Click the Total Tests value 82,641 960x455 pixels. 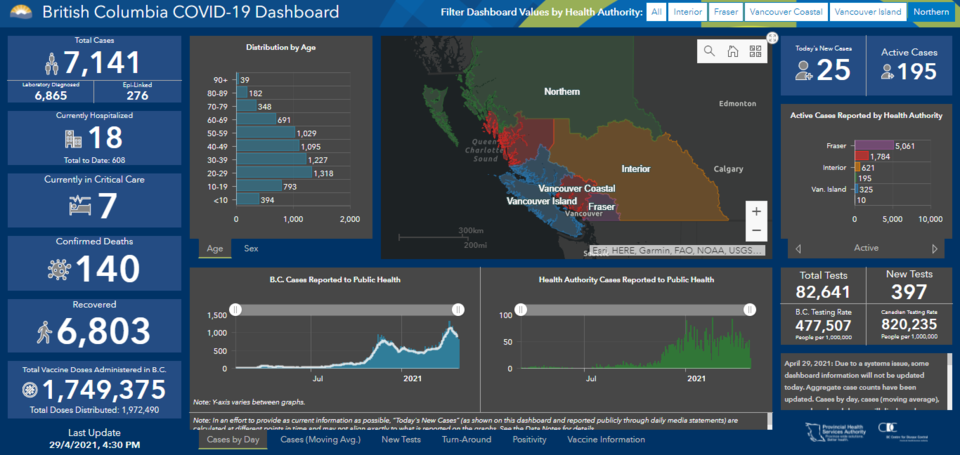tap(823, 291)
